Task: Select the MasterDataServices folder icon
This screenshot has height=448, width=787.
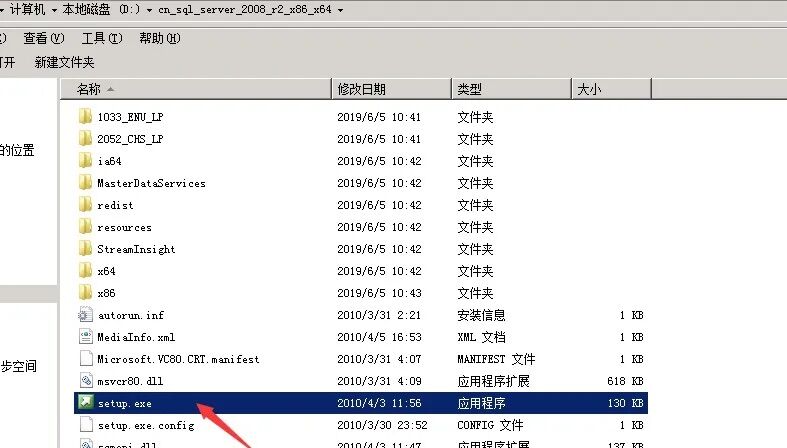Action: click(x=85, y=183)
